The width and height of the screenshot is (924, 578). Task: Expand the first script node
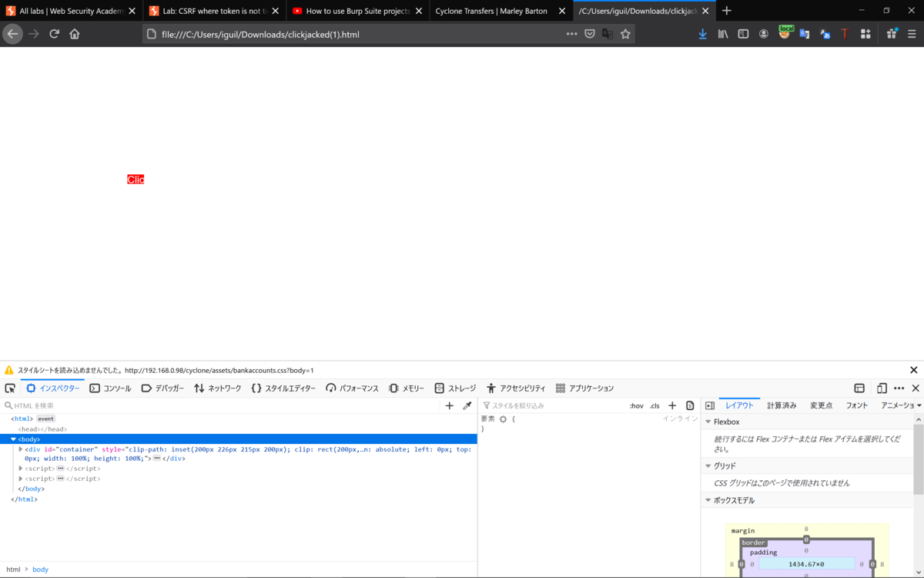(x=21, y=468)
